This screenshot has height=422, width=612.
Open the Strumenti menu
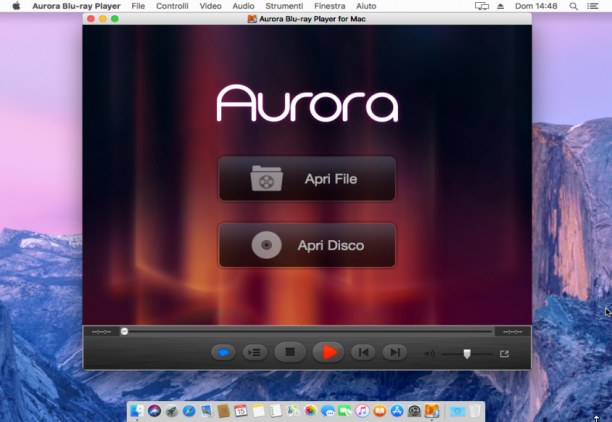(284, 6)
